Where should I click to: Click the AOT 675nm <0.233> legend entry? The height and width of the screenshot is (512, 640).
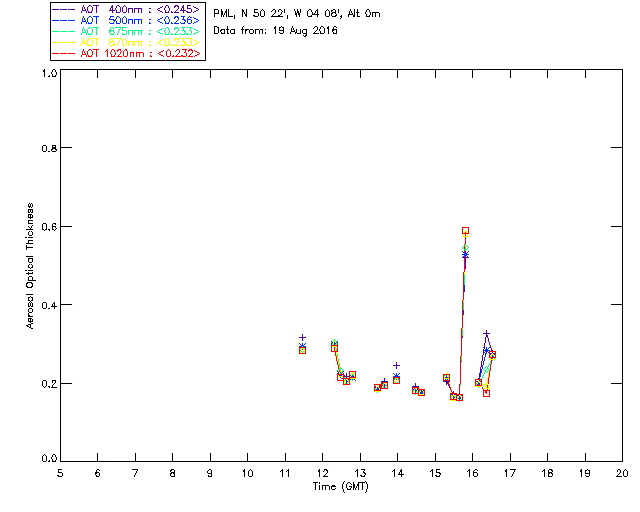(x=127, y=31)
